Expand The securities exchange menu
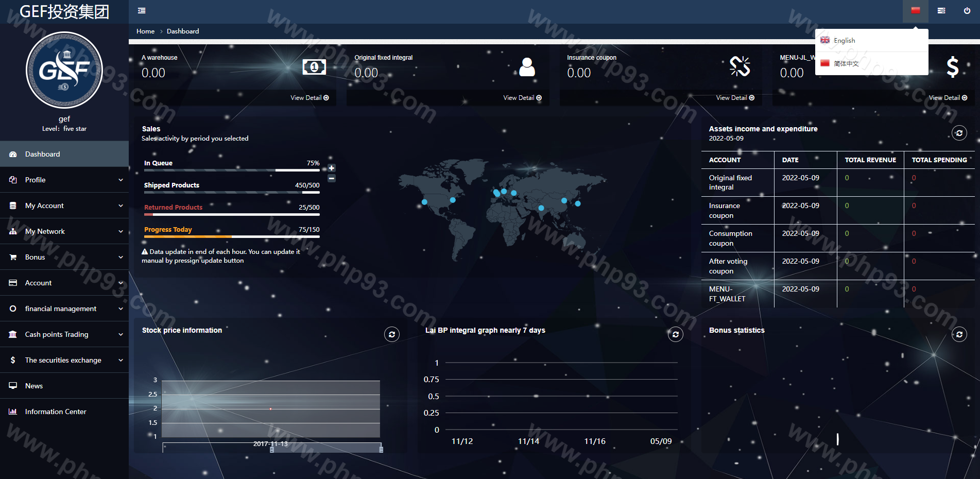The width and height of the screenshot is (980, 479). [64, 360]
